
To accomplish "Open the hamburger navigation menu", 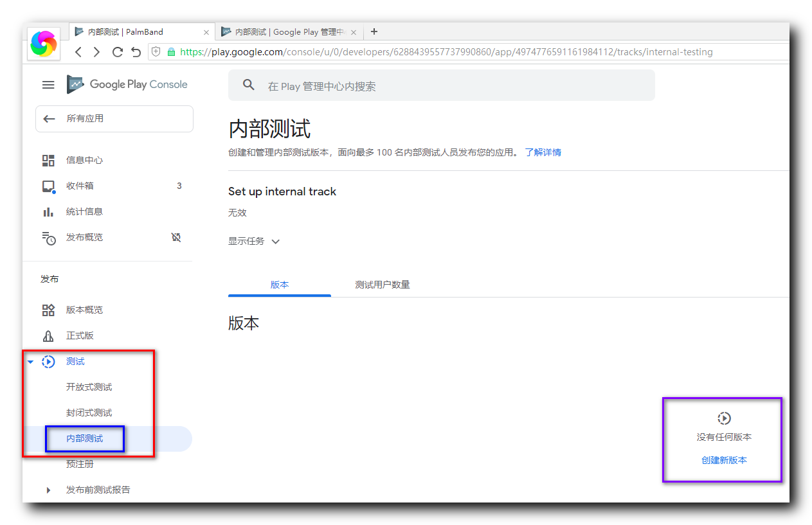I will [x=48, y=85].
